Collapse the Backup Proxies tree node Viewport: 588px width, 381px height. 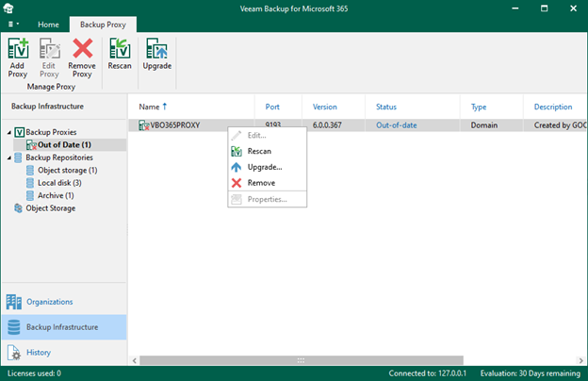click(x=9, y=132)
